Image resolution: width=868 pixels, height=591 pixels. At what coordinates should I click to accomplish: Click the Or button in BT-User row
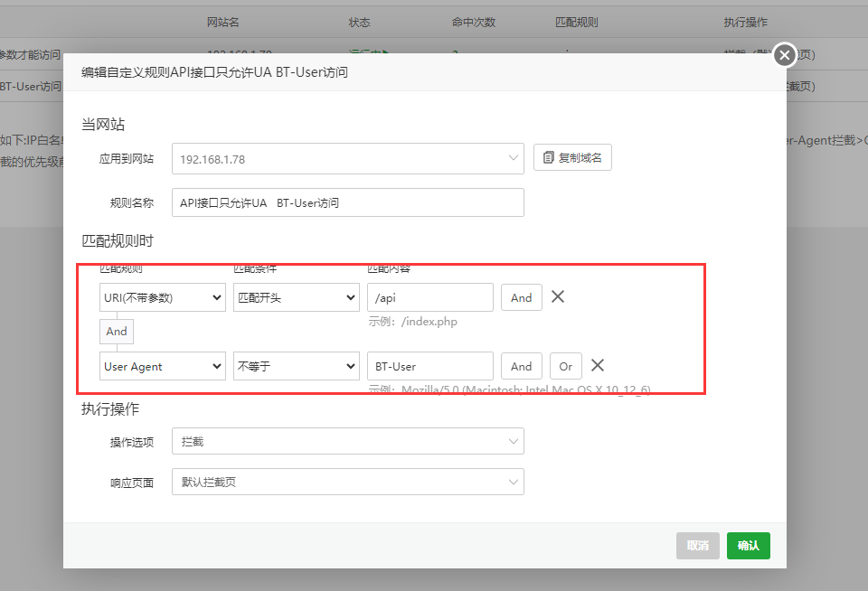click(x=566, y=366)
